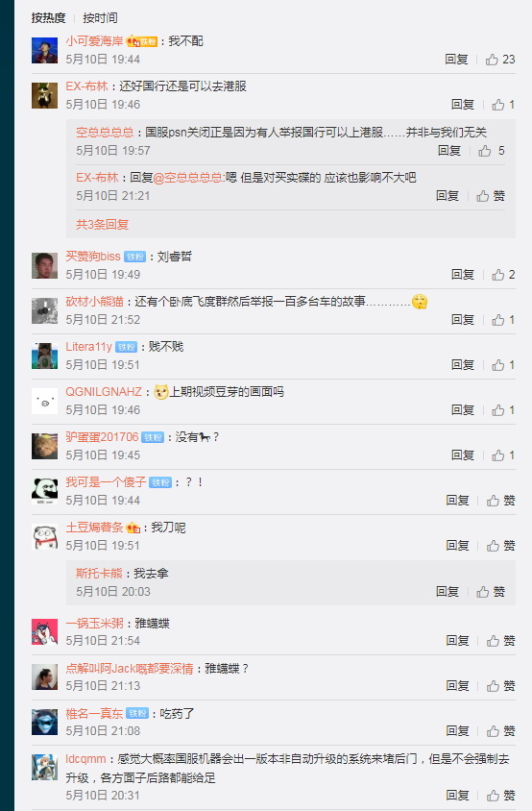532x811 pixels.
Task: Expand 共3条回复 replies
Action: pyautogui.click(x=102, y=225)
